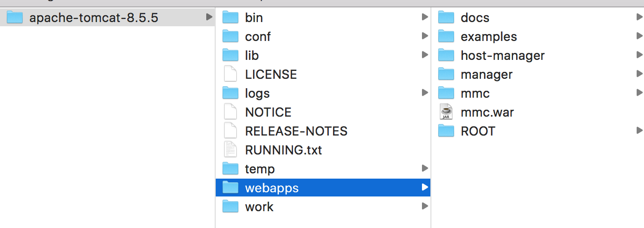The width and height of the screenshot is (644, 228).
Task: Click the disclosure arrow for conf
Action: click(425, 36)
